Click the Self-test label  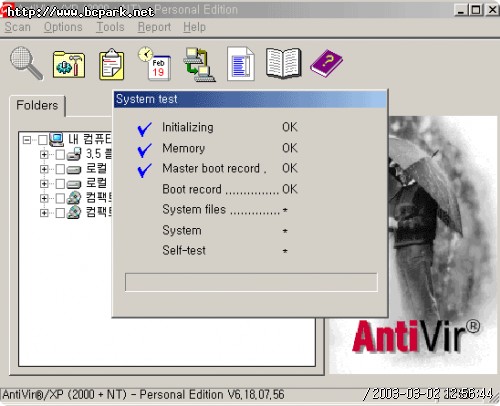[x=184, y=250]
